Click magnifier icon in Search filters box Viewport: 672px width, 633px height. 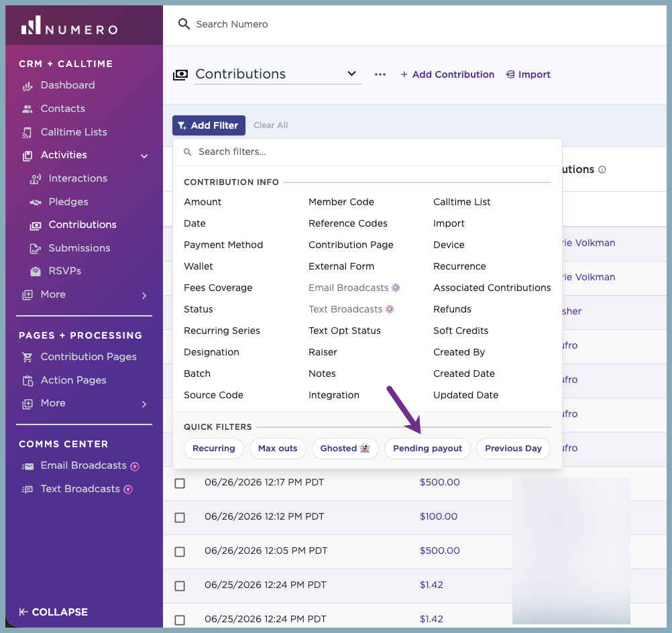point(188,152)
